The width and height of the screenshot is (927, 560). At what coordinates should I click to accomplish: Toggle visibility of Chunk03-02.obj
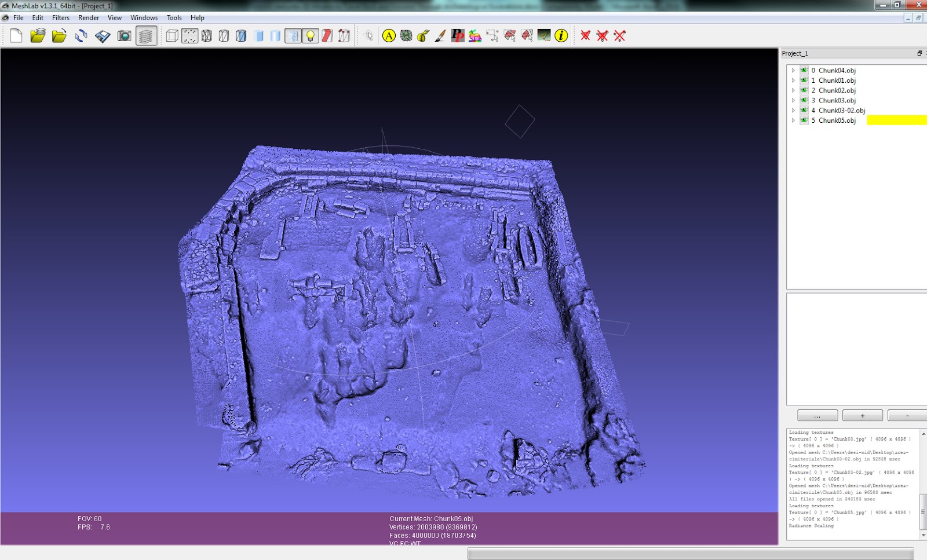[804, 110]
